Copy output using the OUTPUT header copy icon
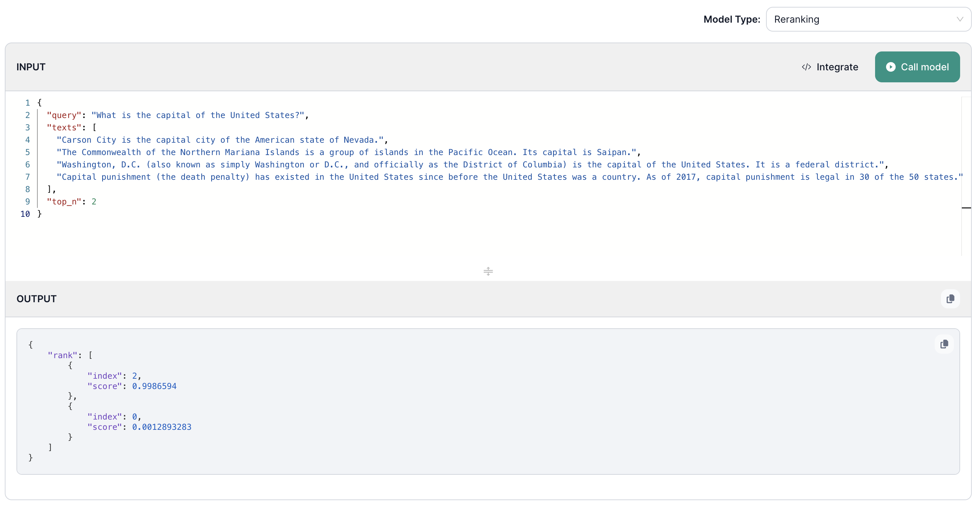Viewport: 980px width, 507px height. (x=950, y=299)
